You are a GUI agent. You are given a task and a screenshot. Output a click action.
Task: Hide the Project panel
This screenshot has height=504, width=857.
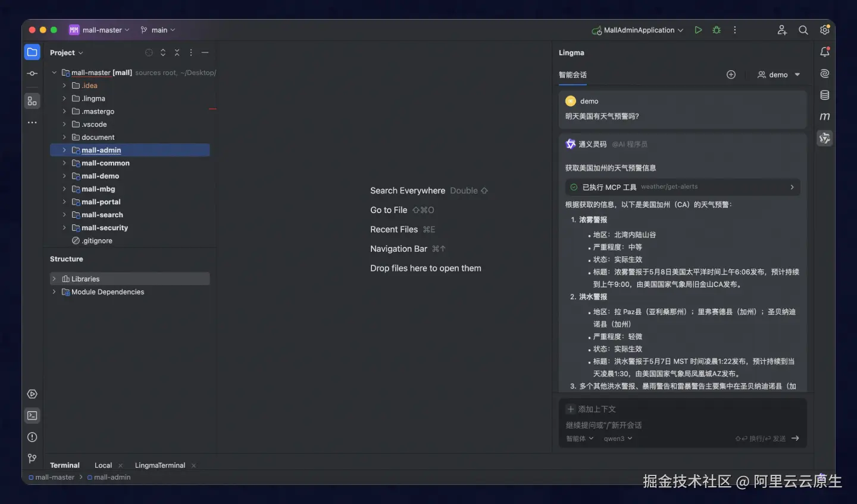pyautogui.click(x=205, y=52)
